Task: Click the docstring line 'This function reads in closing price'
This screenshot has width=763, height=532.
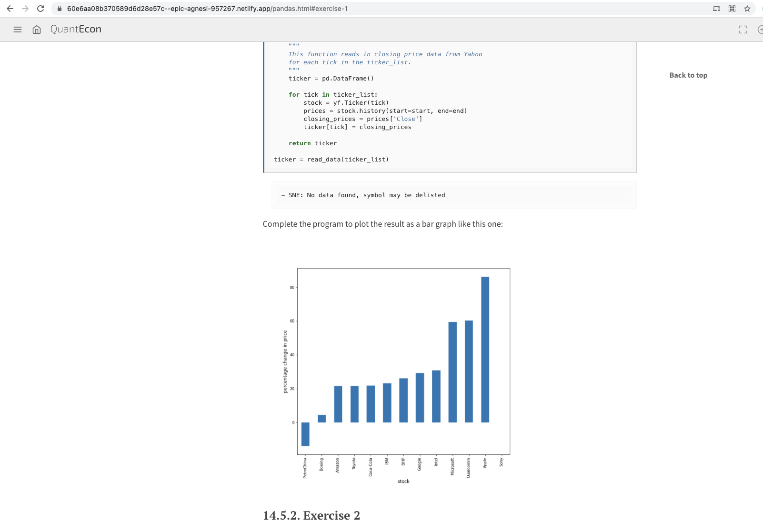Action: click(x=385, y=54)
